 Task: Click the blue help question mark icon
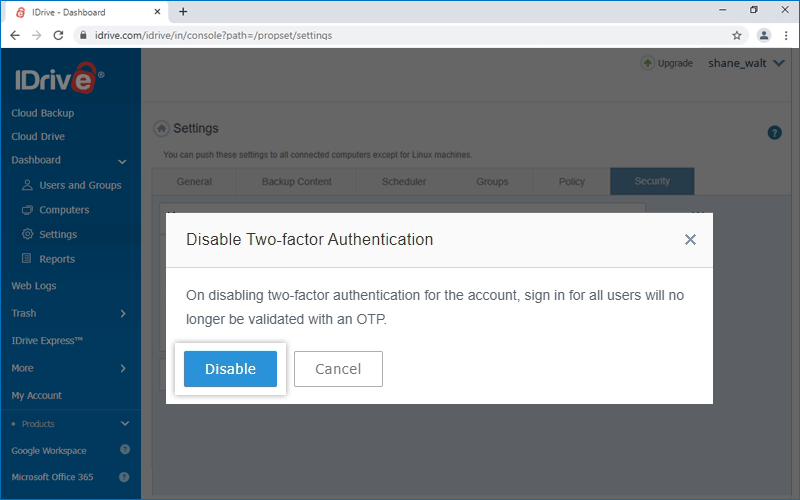tap(774, 133)
